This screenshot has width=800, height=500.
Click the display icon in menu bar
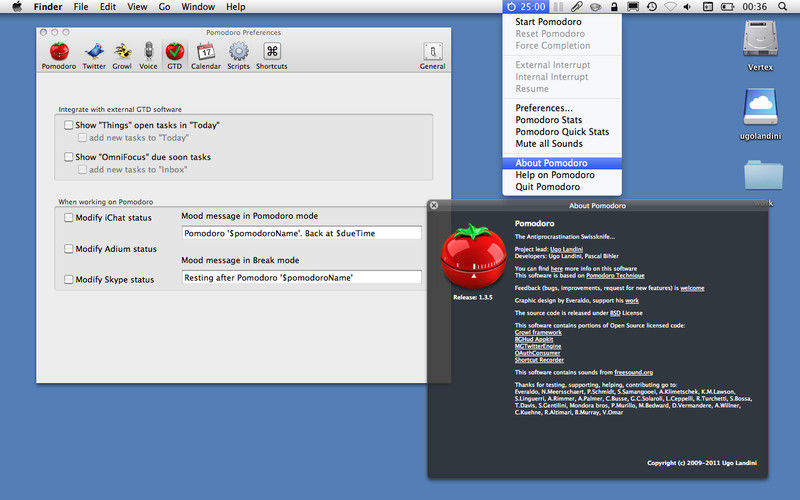633,7
